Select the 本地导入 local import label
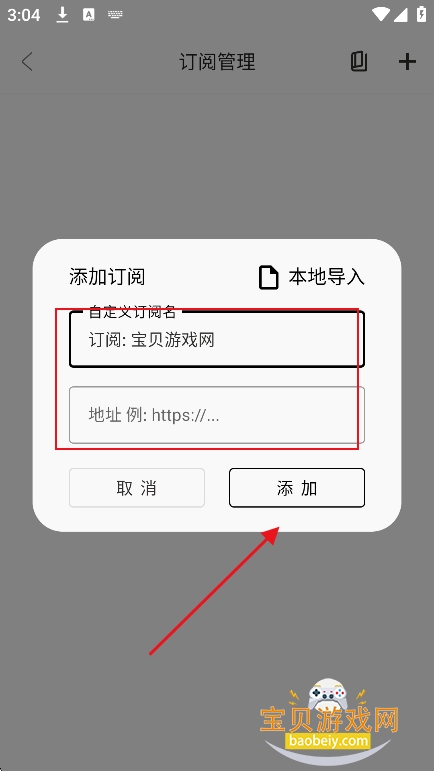 pyautogui.click(x=326, y=277)
